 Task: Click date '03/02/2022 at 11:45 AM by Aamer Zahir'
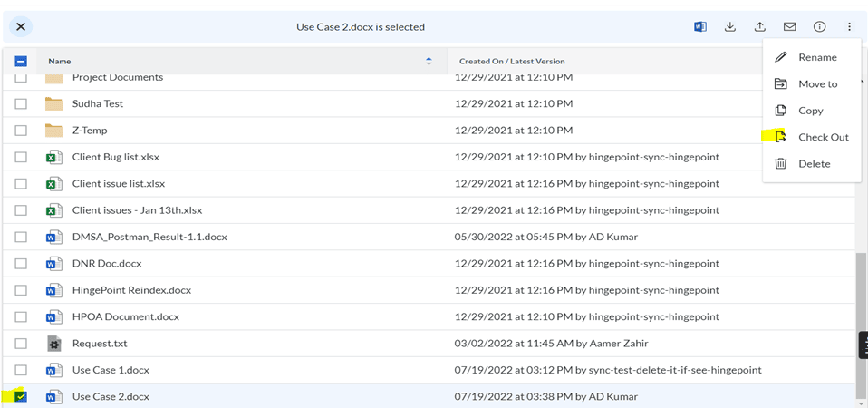tap(552, 344)
